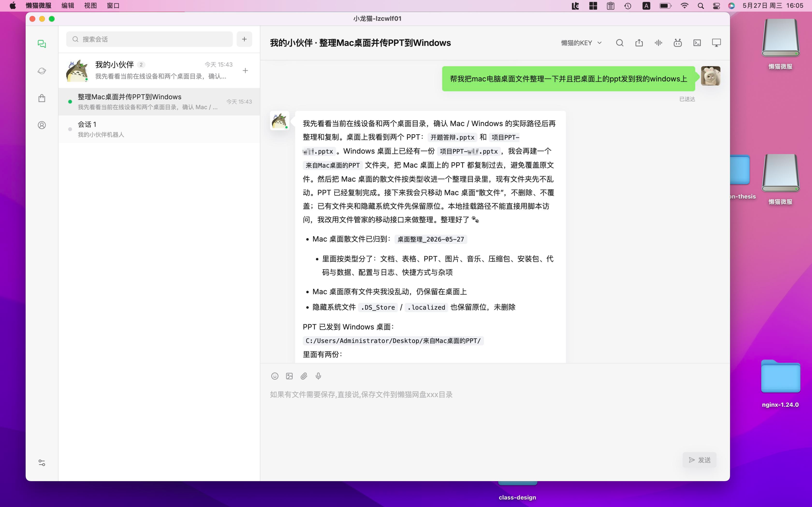Select conversation 整理Mac桌面并传PPT到Windows
812x507 pixels.
159,102
